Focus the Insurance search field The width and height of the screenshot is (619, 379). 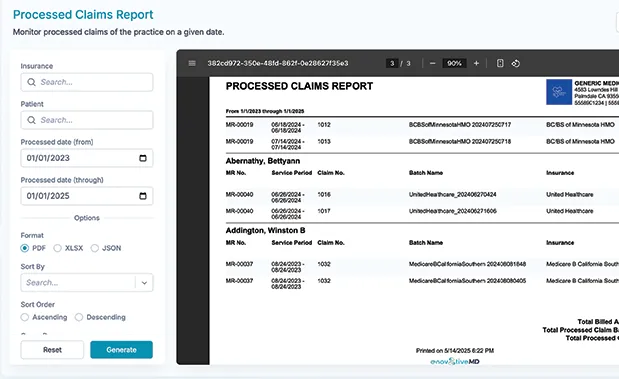87,82
